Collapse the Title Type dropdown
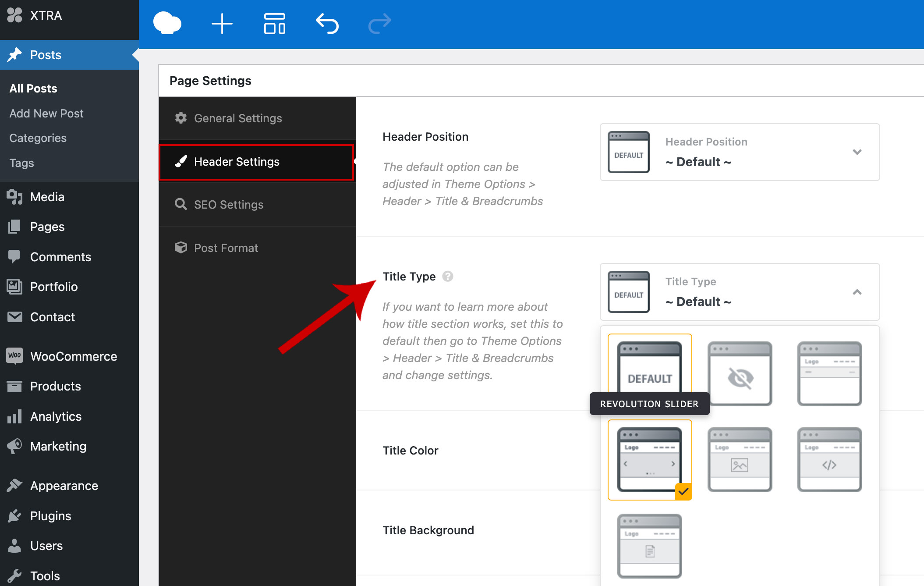This screenshot has width=924, height=586. (x=857, y=292)
